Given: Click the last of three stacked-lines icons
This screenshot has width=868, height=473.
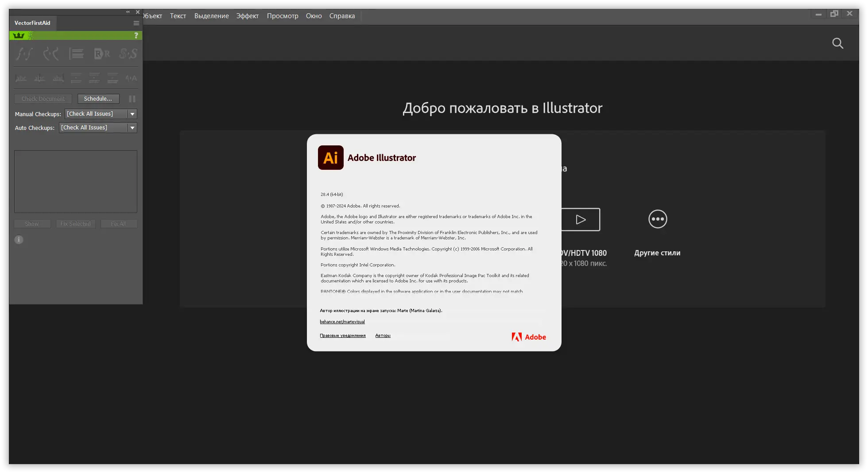Looking at the screenshot, I should tap(112, 78).
